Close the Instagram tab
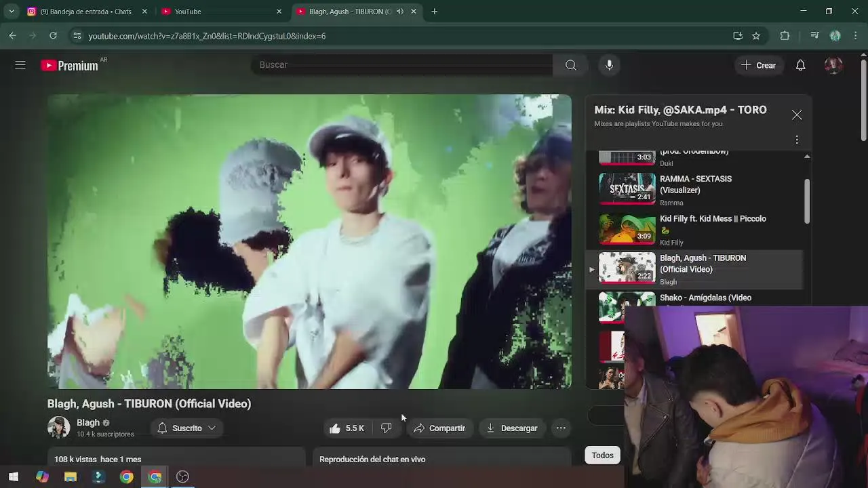This screenshot has height=488, width=868. (x=144, y=12)
